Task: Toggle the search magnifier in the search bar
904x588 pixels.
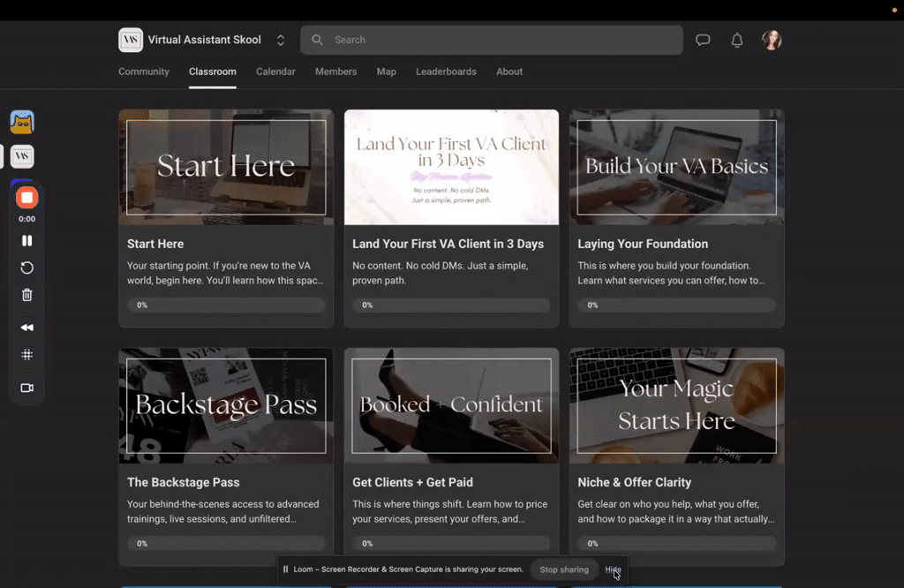Action: click(x=317, y=40)
